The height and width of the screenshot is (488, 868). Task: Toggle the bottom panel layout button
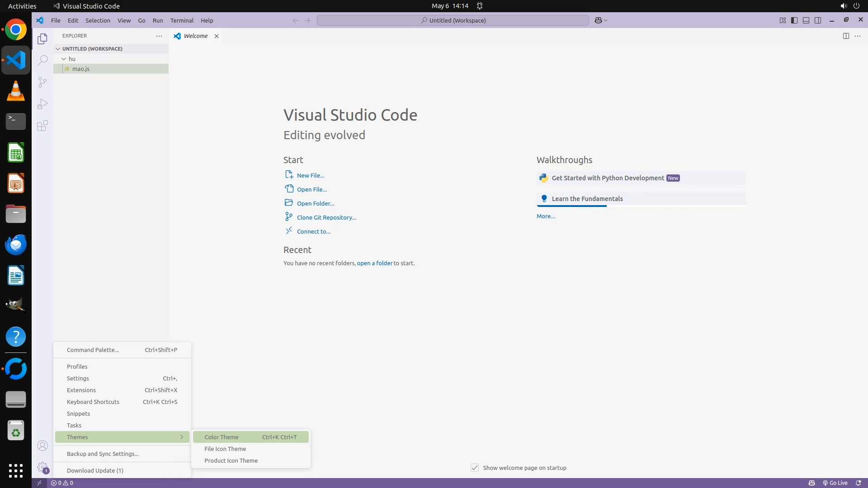click(x=806, y=20)
